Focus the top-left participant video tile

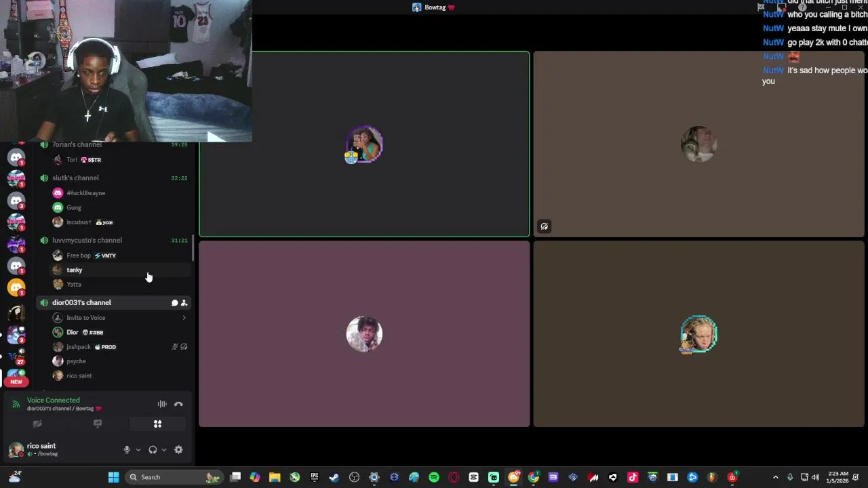[x=364, y=144]
